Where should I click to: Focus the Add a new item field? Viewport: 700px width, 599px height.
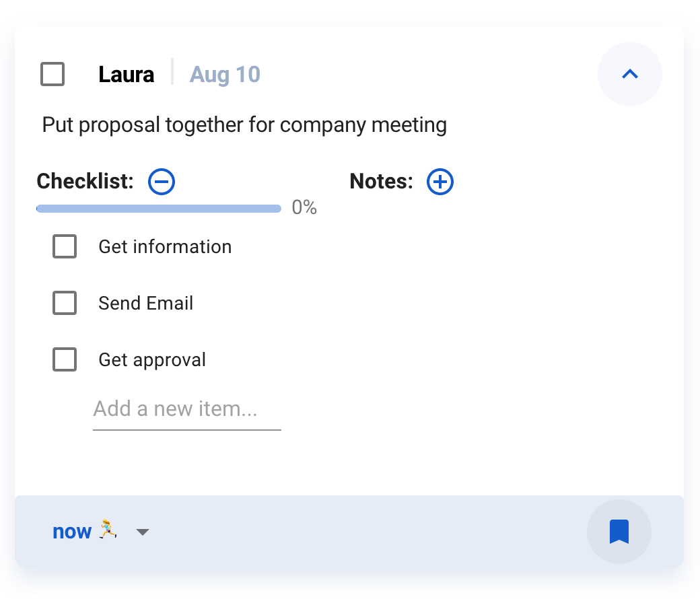click(x=186, y=409)
